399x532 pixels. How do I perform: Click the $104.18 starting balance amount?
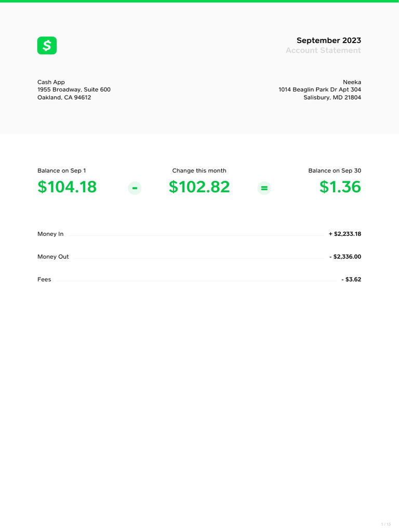click(x=67, y=187)
